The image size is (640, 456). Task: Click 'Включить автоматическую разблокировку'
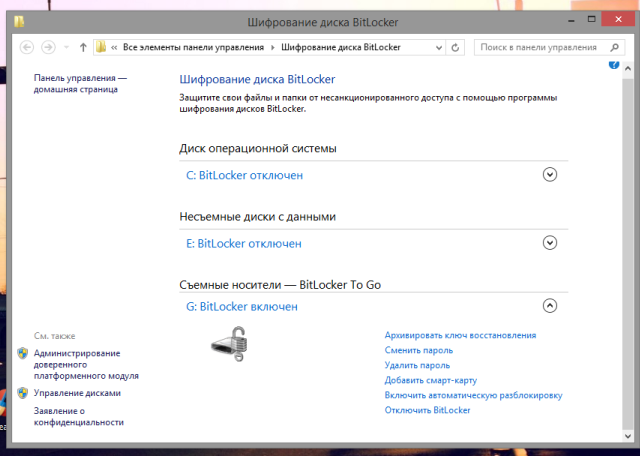[473, 395]
